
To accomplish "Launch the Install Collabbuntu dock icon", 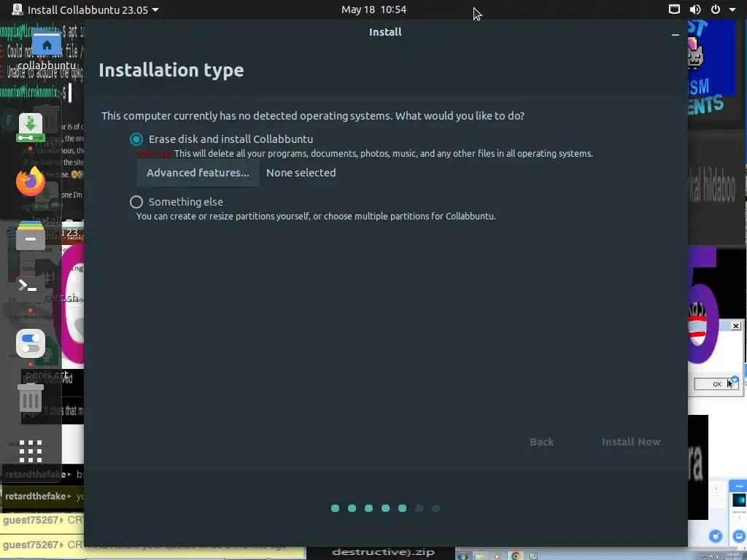I will pyautogui.click(x=31, y=128).
